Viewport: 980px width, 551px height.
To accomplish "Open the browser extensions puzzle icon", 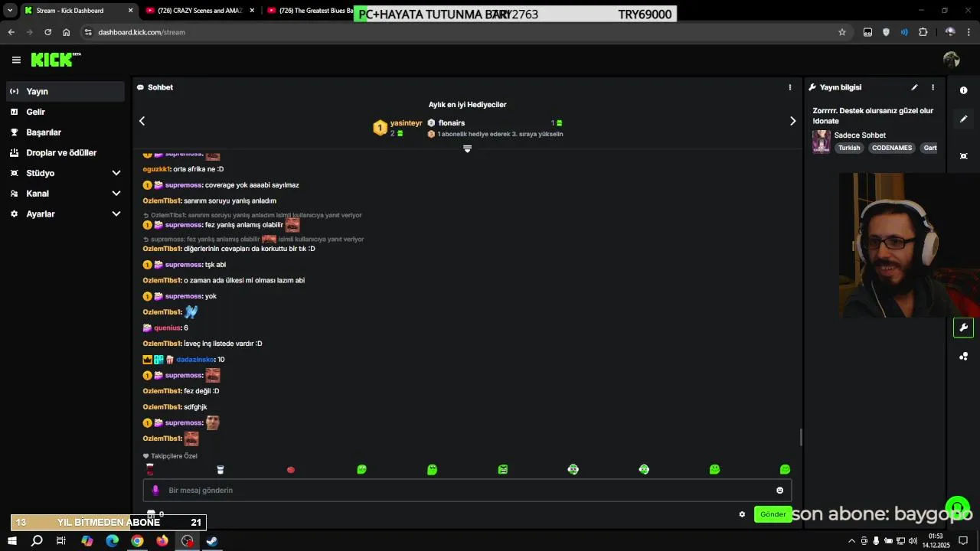I will point(923,32).
